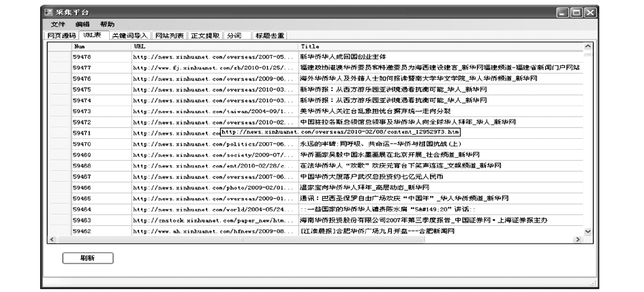This screenshot has height=292, width=644.
Task: Click the society/2009-07 URL in row 59469
Action: 215,155
